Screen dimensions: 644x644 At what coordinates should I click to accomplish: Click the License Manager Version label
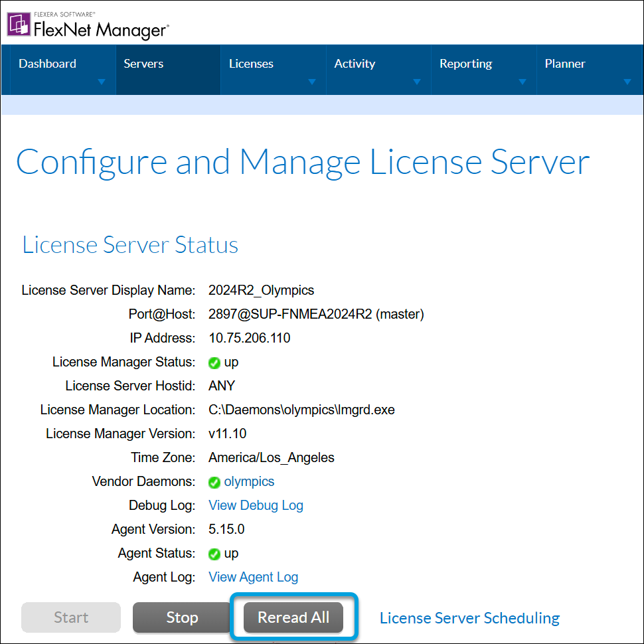121,434
